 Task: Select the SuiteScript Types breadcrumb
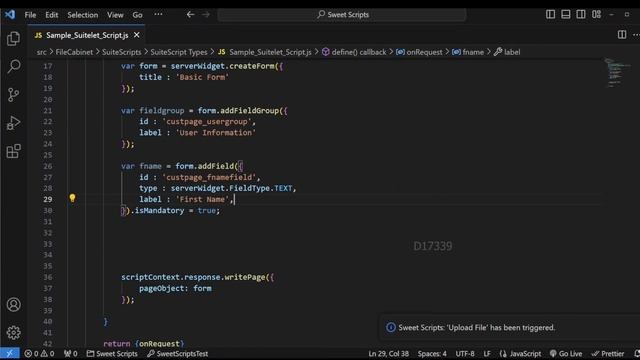pyautogui.click(x=179, y=52)
